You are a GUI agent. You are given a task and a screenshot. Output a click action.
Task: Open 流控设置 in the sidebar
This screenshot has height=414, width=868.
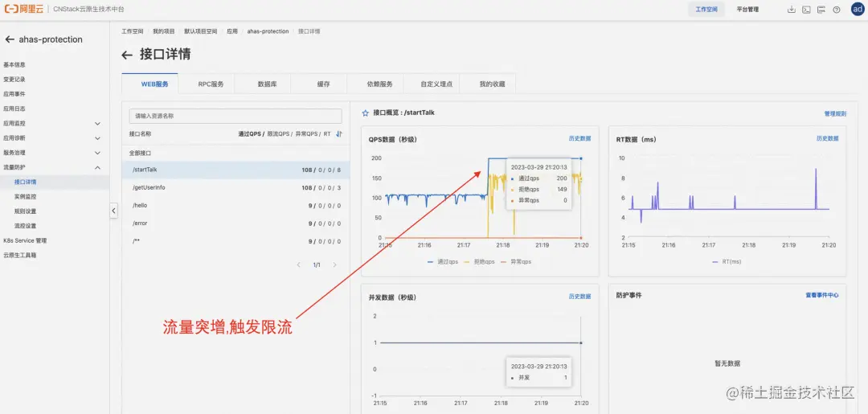coord(26,226)
